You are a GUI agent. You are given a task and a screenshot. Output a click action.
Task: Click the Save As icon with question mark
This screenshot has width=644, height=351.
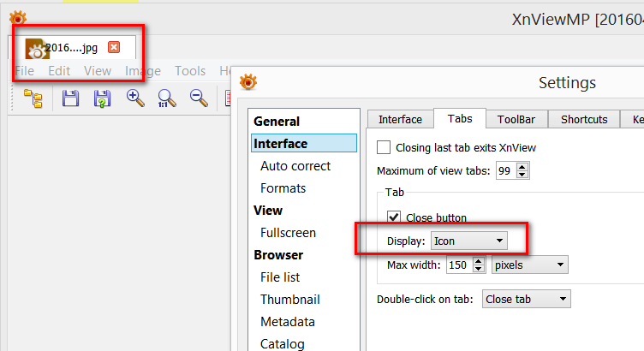click(102, 98)
